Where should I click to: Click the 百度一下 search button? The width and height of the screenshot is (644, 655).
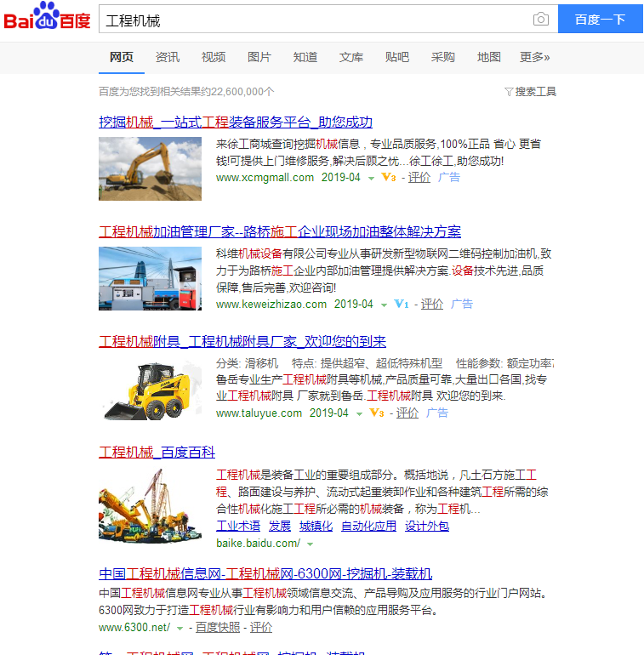601,19
